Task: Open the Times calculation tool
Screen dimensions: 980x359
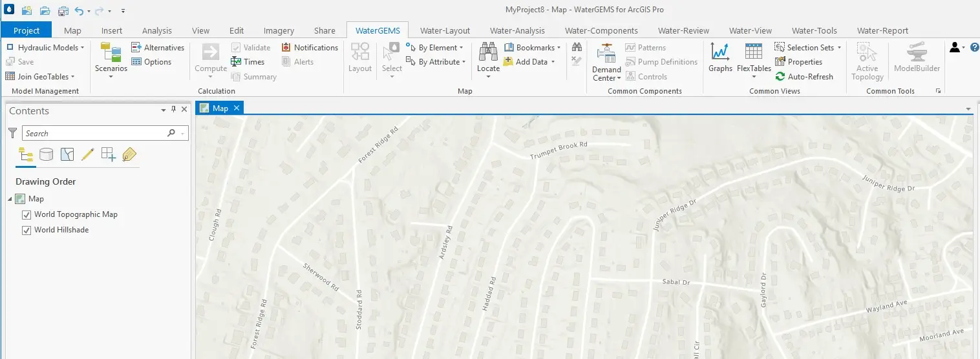Action: coord(248,62)
